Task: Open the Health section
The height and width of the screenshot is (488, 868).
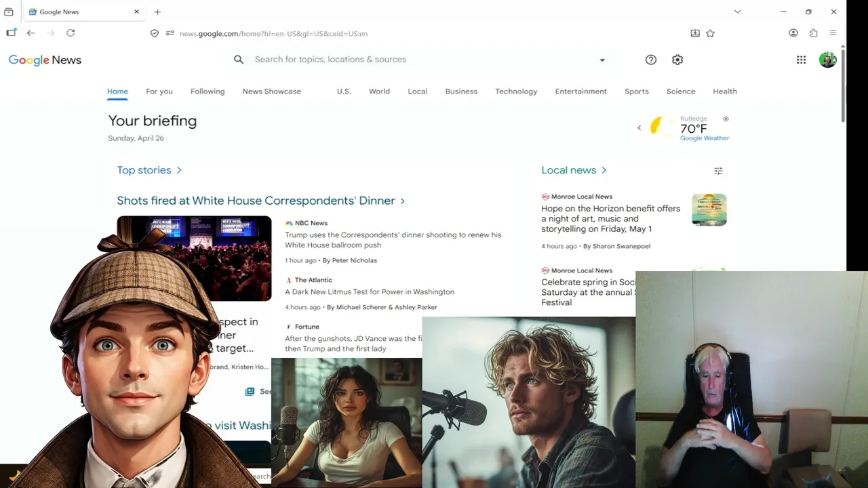Action: [725, 91]
